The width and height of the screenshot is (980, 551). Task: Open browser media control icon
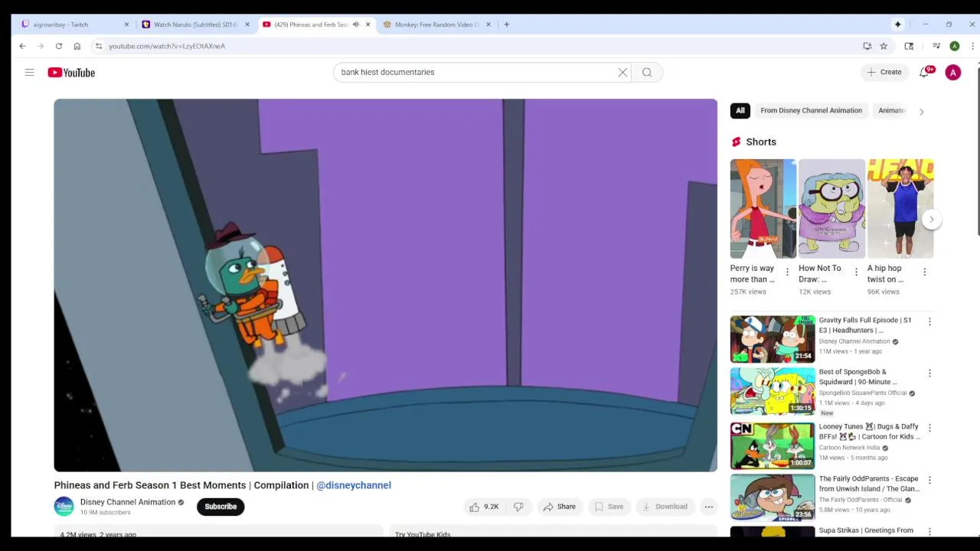point(936,46)
